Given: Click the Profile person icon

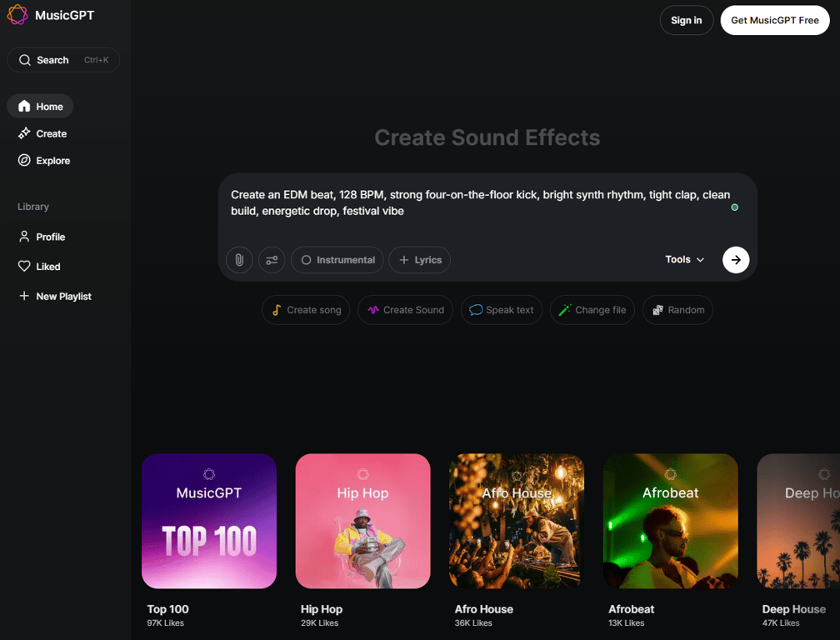Looking at the screenshot, I should [24, 237].
